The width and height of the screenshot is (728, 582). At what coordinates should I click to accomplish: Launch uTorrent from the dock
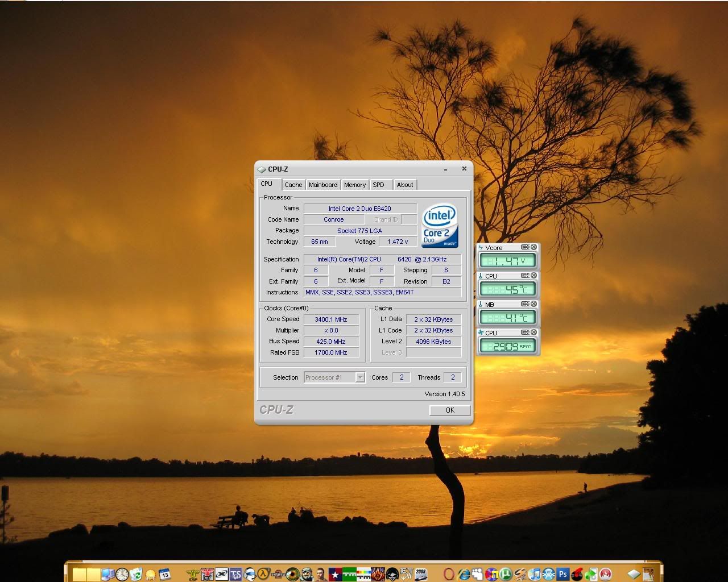tap(506, 574)
